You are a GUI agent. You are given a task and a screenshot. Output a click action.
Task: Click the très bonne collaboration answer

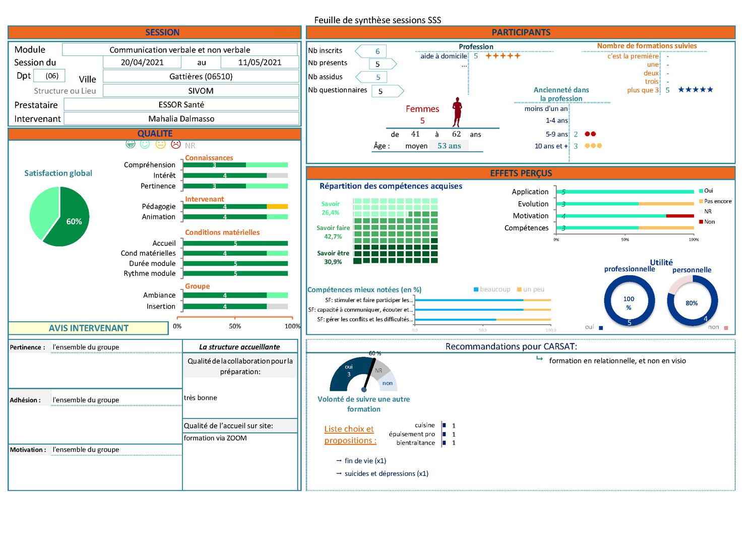[201, 398]
